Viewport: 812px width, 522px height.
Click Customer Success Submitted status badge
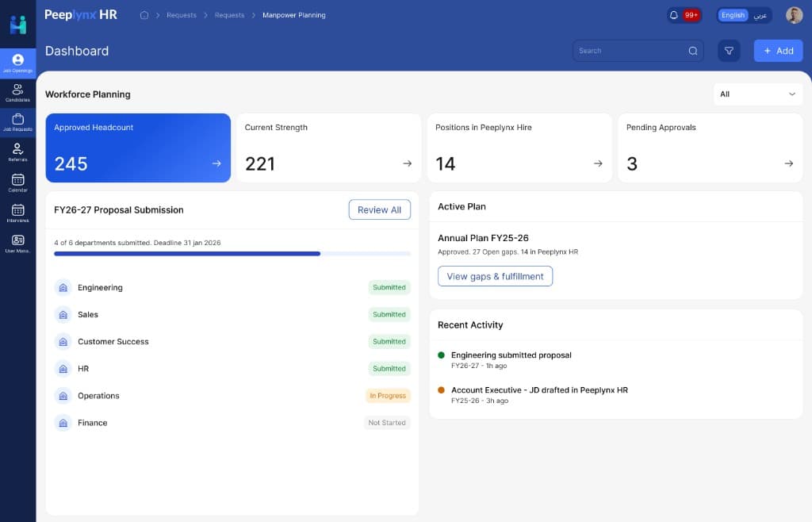(x=389, y=342)
